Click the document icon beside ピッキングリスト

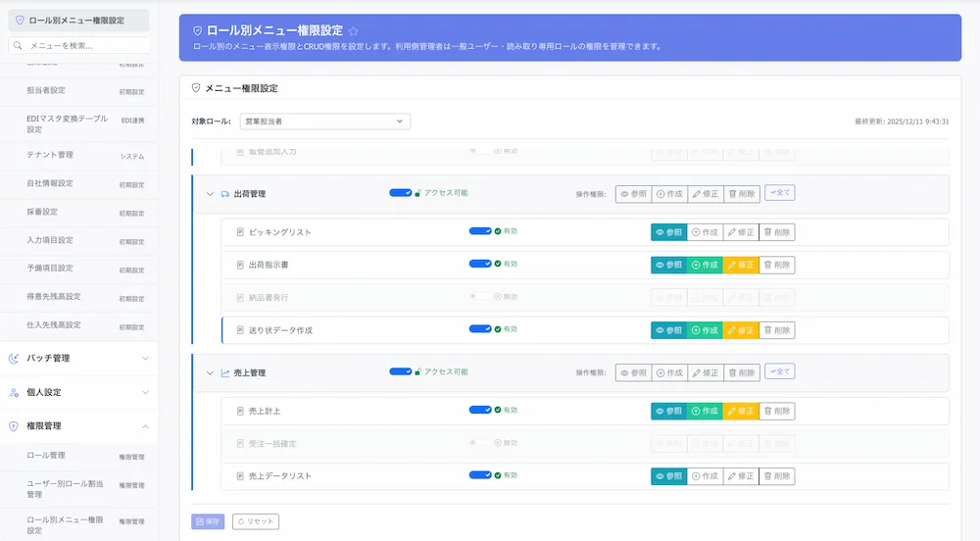pyautogui.click(x=240, y=232)
